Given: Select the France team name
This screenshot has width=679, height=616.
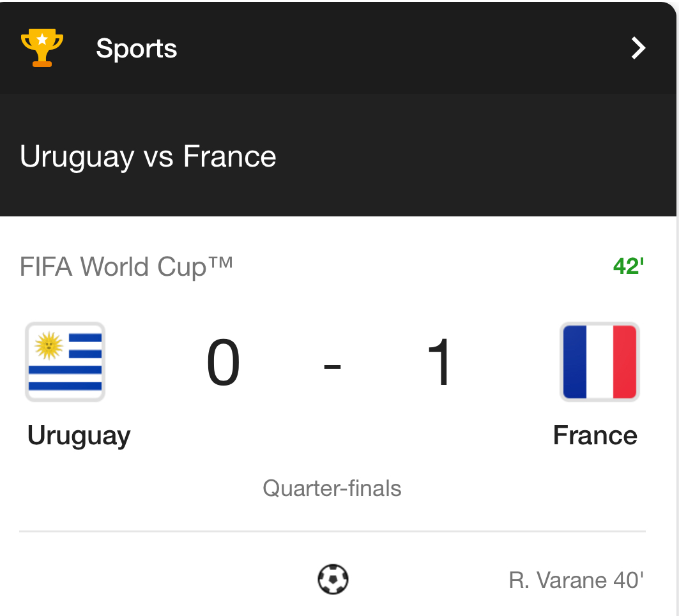Looking at the screenshot, I should 595,435.
